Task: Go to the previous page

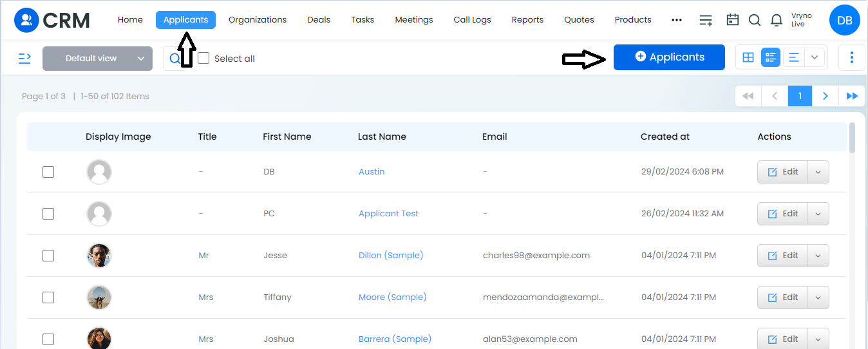Action: click(x=774, y=96)
